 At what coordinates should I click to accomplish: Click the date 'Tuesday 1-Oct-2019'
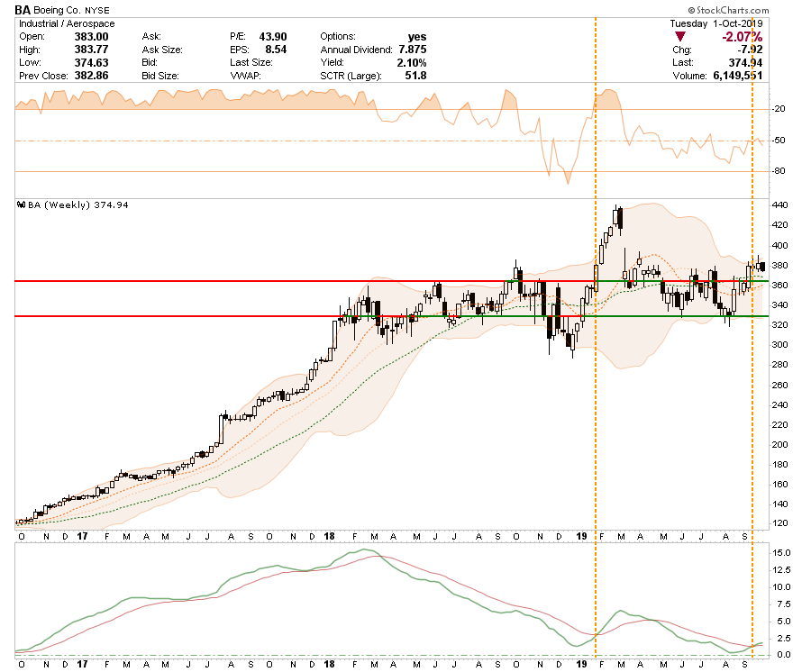point(716,23)
